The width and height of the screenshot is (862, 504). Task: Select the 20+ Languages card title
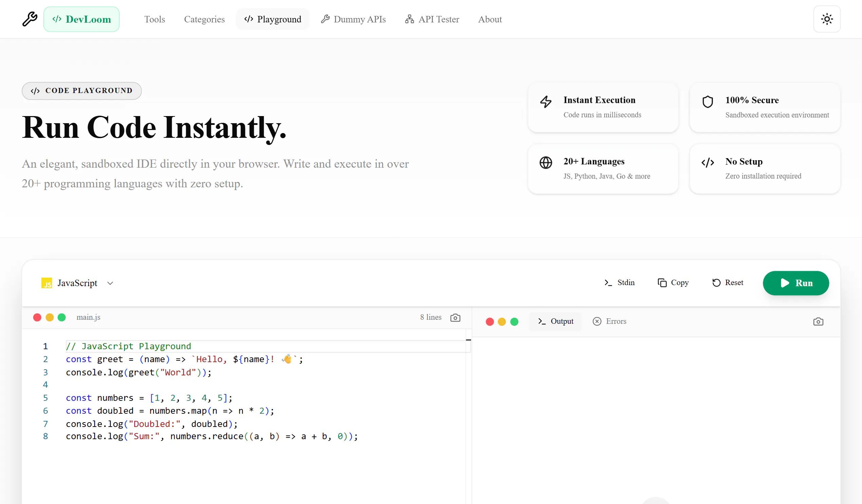[x=594, y=161]
